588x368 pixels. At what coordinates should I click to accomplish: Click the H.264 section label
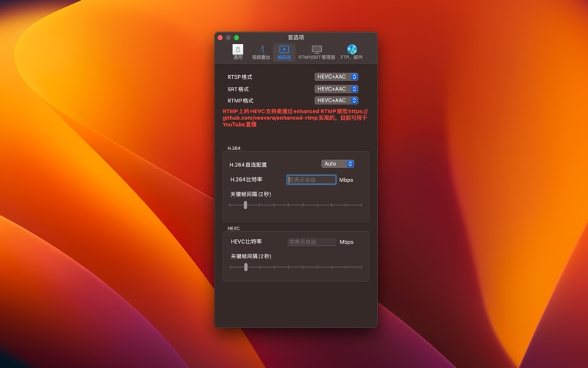point(234,148)
